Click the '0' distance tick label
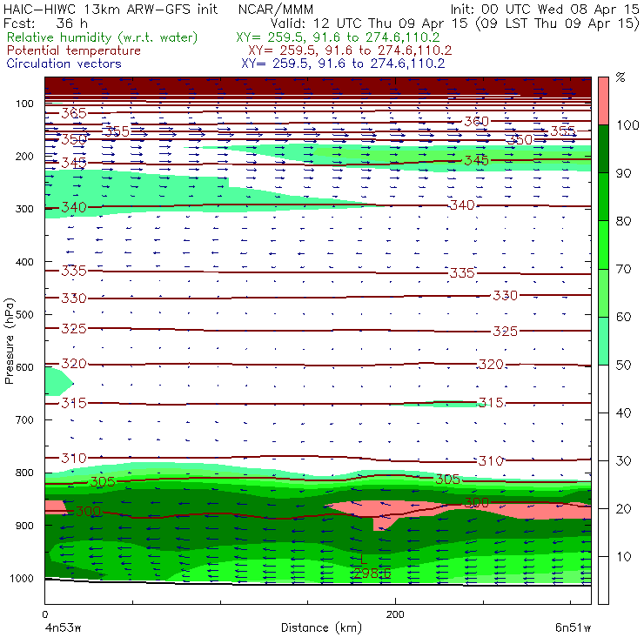Screen dimensions: 644x644 44,614
